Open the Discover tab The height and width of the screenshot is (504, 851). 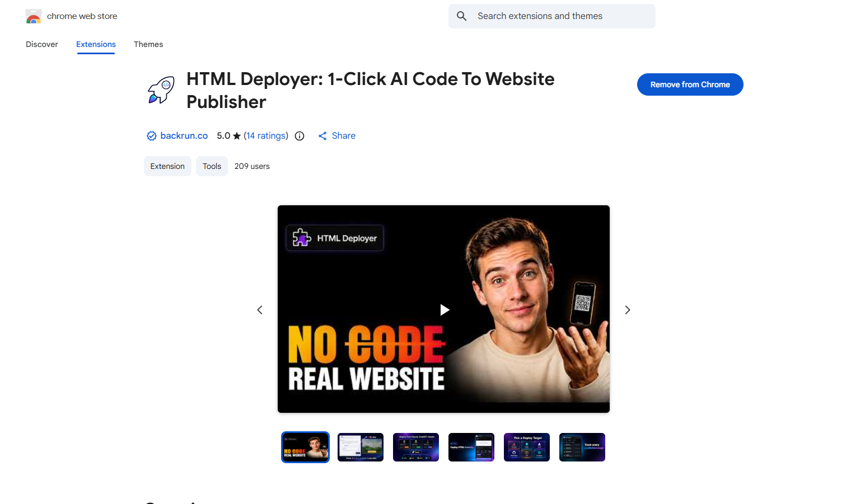42,44
